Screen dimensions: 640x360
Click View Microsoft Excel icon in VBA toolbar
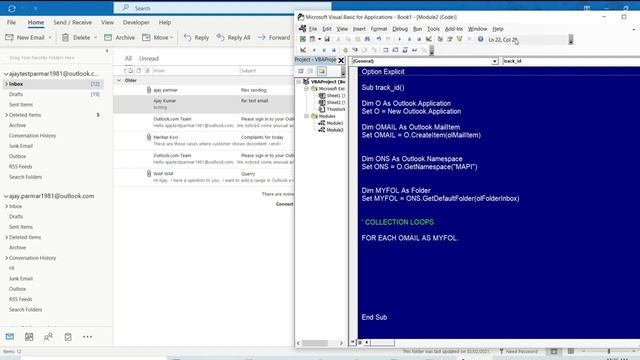click(x=302, y=39)
